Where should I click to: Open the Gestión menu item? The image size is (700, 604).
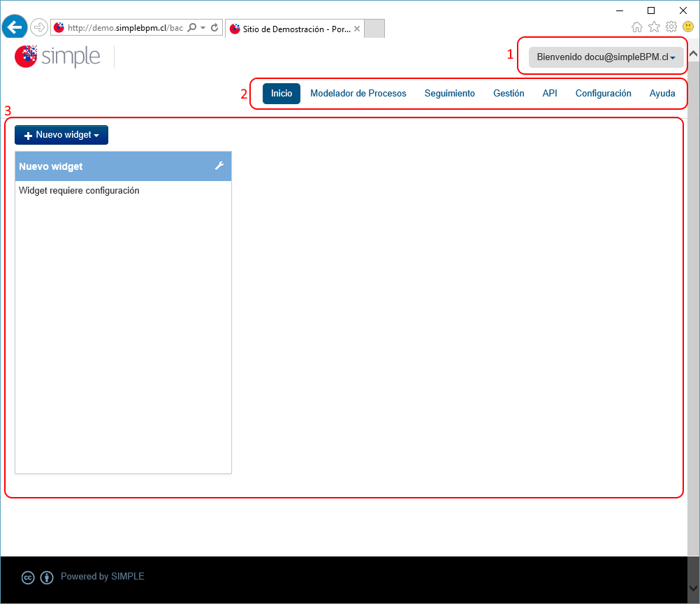pos(509,94)
